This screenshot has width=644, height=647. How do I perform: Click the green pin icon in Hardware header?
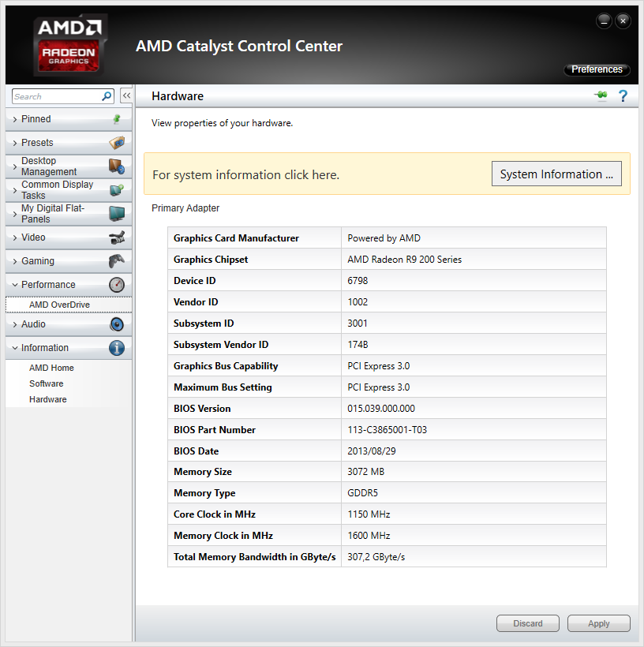click(601, 96)
